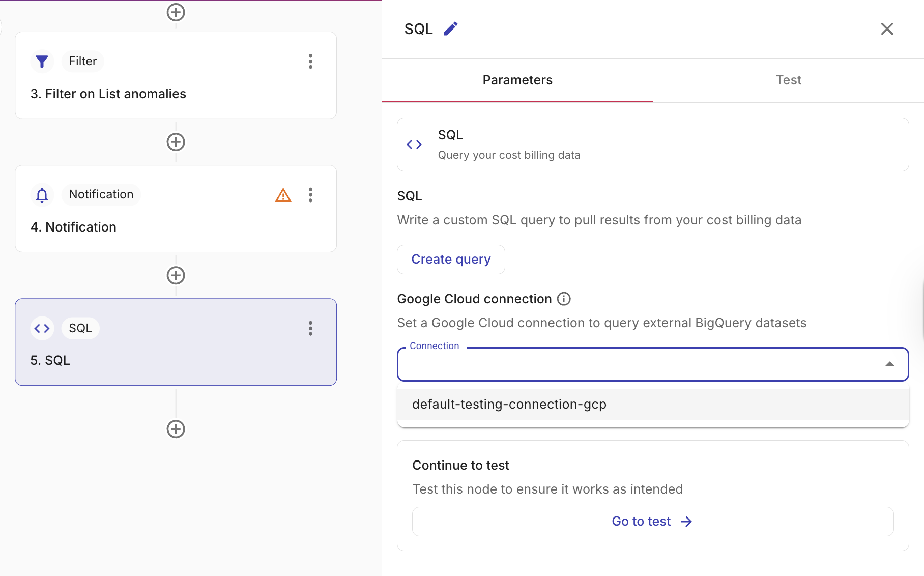Open the three-dot menu on the Filter node
The width and height of the screenshot is (924, 576).
point(310,62)
